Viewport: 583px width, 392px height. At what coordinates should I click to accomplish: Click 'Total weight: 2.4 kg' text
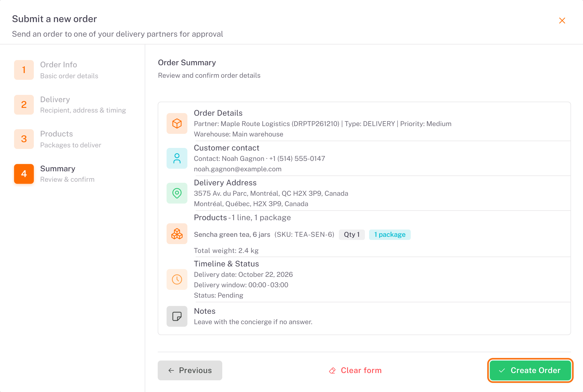click(226, 251)
